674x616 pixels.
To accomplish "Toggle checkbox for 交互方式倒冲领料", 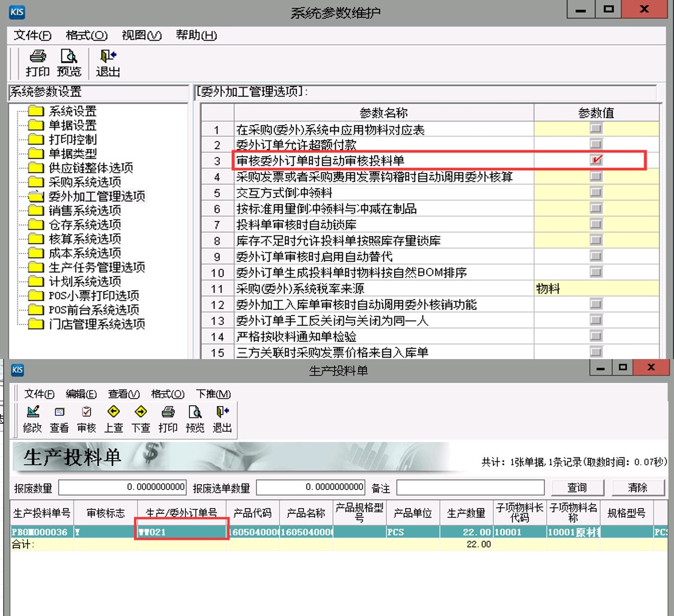I will (596, 192).
